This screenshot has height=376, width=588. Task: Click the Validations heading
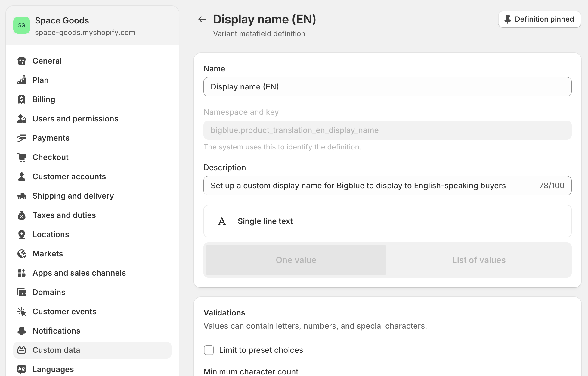coord(224,313)
